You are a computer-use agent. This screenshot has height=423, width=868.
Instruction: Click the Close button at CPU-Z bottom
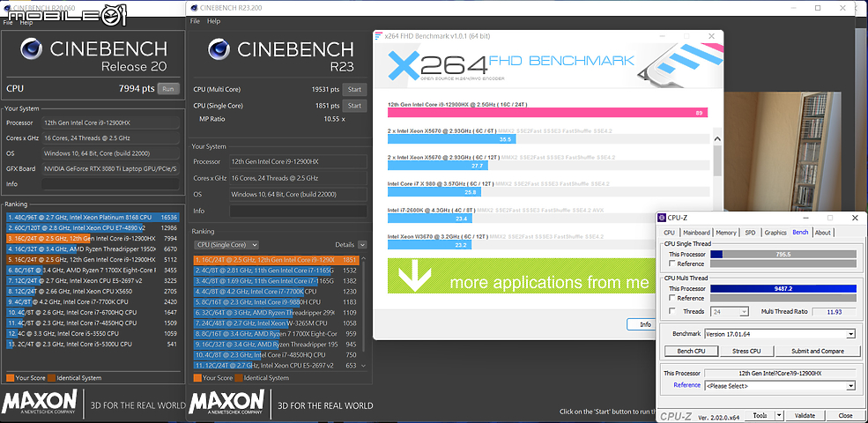[x=845, y=415]
